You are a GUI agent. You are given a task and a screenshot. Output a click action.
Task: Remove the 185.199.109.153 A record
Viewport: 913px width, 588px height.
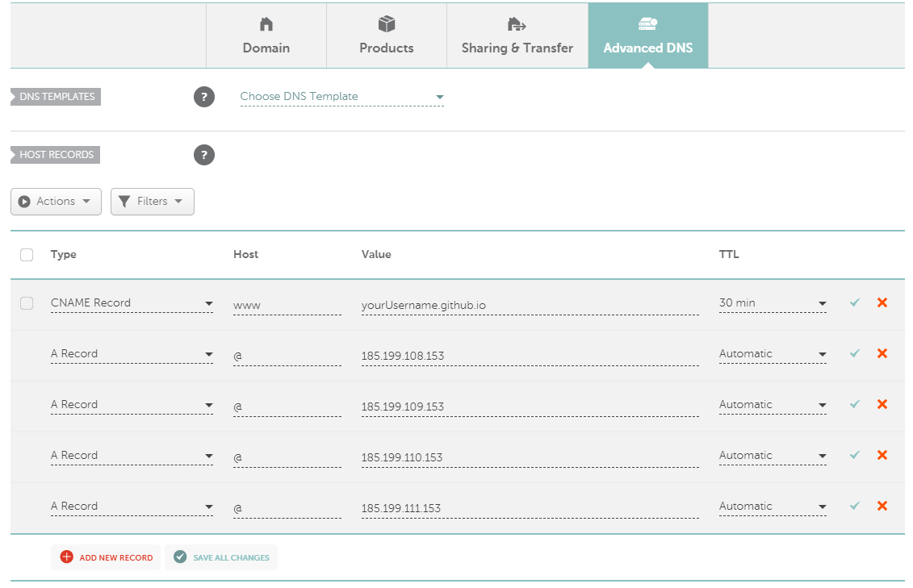882,404
